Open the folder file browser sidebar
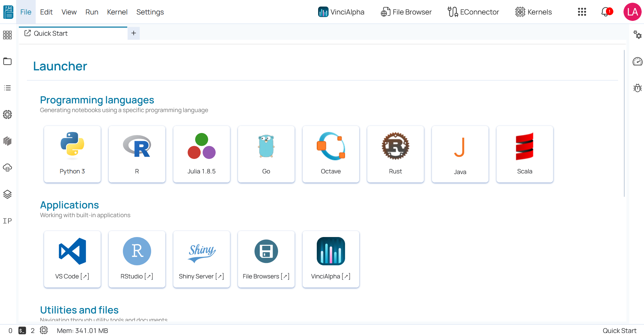This screenshot has width=644, height=335. pyautogui.click(x=7, y=61)
